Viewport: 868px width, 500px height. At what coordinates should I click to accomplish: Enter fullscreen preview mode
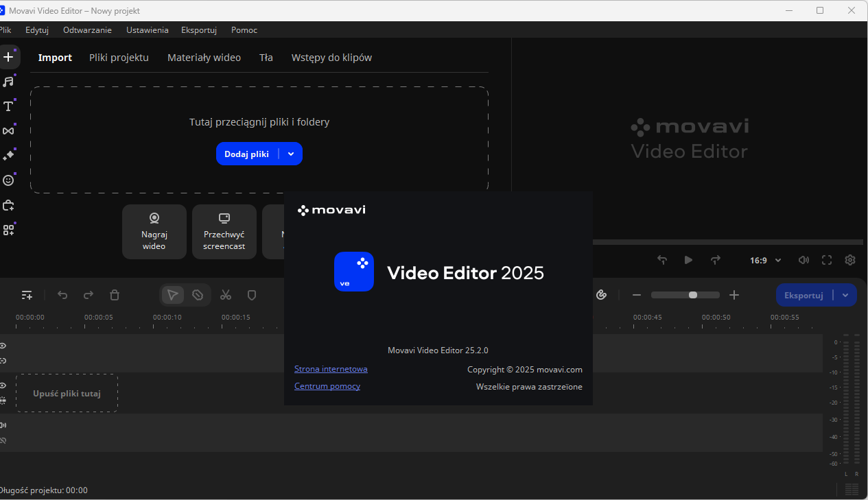pos(827,260)
